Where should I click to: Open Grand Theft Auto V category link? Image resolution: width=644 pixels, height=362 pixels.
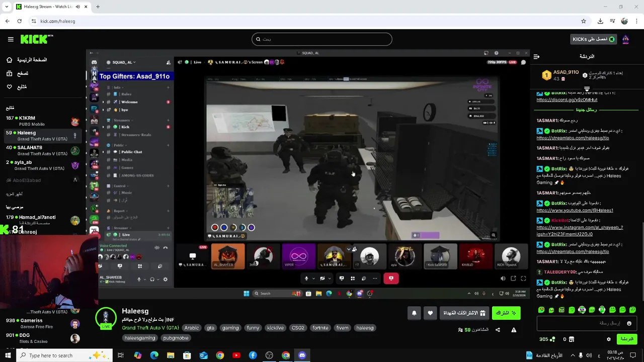click(150, 328)
